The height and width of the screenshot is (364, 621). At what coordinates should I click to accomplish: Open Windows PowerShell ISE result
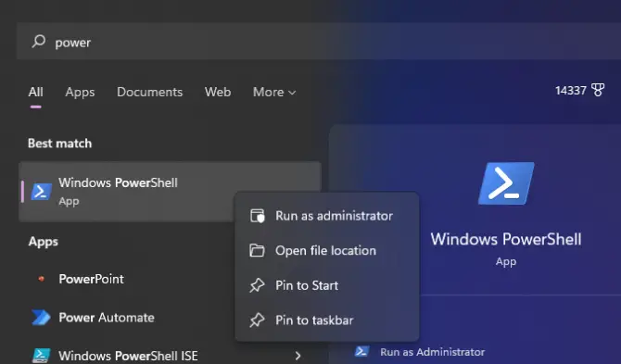pyautogui.click(x=128, y=356)
